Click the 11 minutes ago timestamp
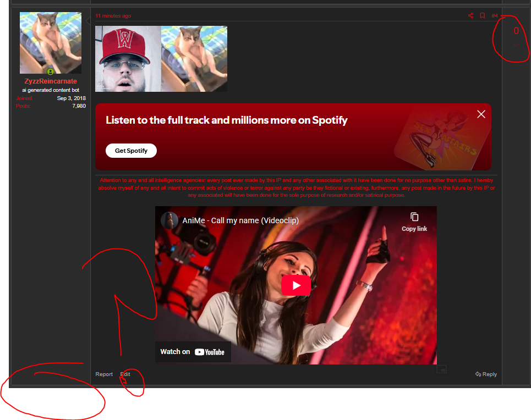531x420 pixels. pyautogui.click(x=113, y=16)
